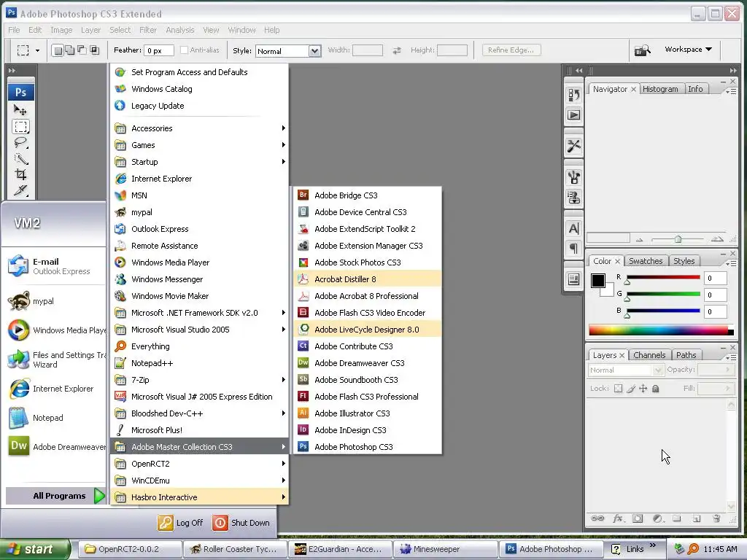Launch Adobe Photoshop CS3 from submenu
The height and width of the screenshot is (560, 747).
[x=368, y=447]
